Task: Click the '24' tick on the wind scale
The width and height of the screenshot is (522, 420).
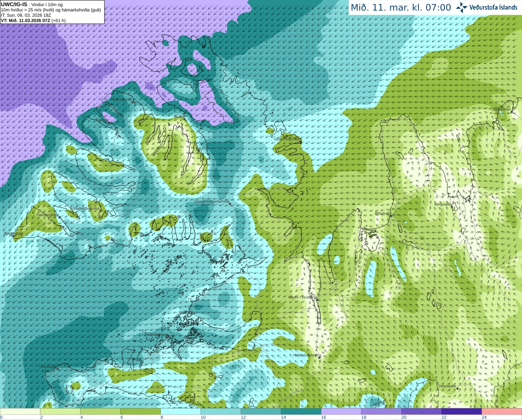Action: (484, 417)
